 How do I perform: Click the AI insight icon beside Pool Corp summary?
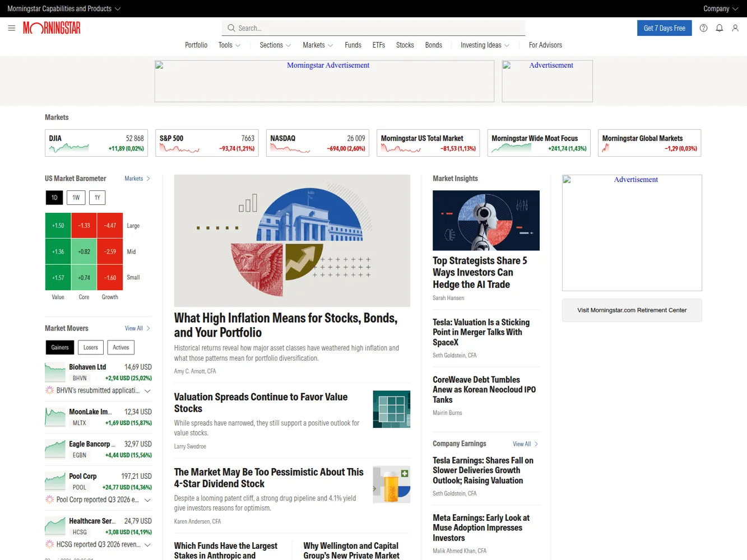click(x=49, y=500)
